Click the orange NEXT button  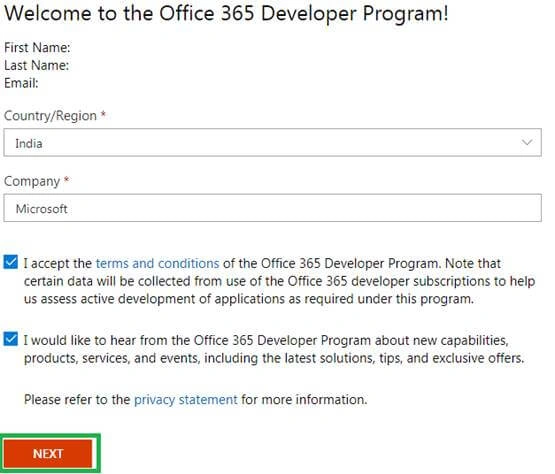[x=48, y=454]
